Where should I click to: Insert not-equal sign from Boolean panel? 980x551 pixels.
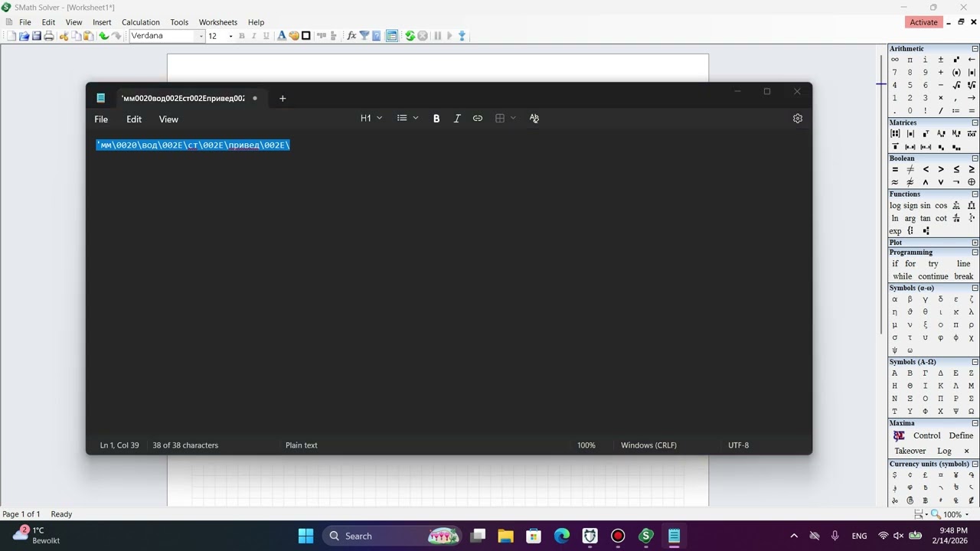910,169
